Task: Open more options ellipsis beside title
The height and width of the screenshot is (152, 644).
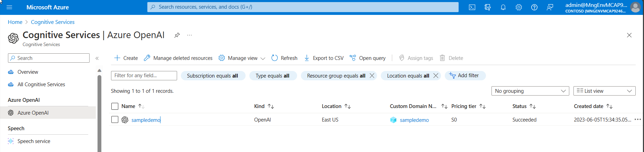Action: (x=190, y=35)
